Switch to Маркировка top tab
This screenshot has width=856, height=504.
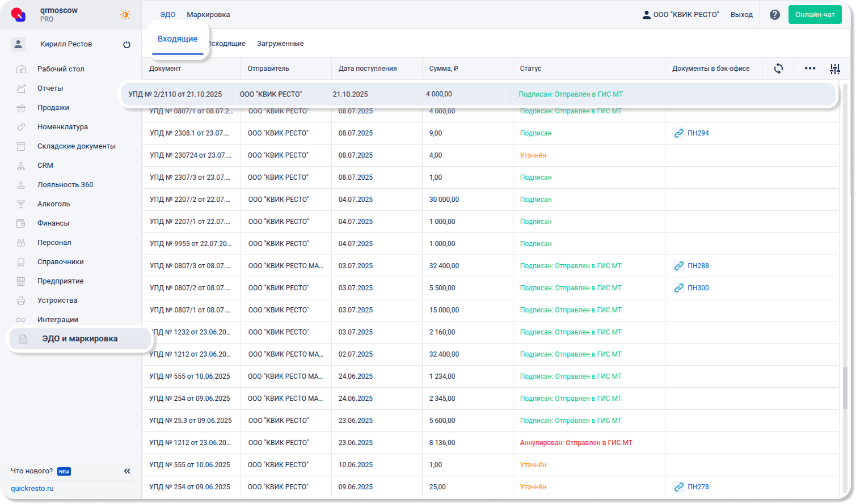click(x=208, y=15)
